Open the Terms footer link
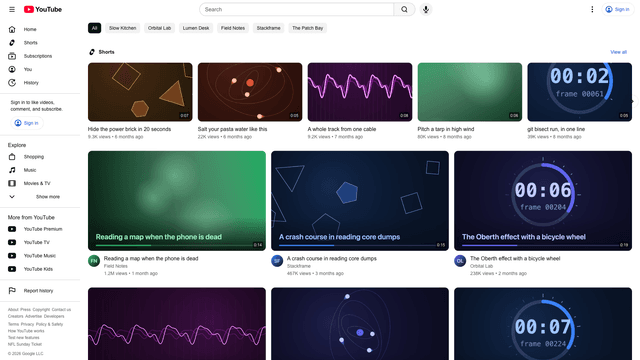Viewport: 640px width, 360px height. (13, 324)
